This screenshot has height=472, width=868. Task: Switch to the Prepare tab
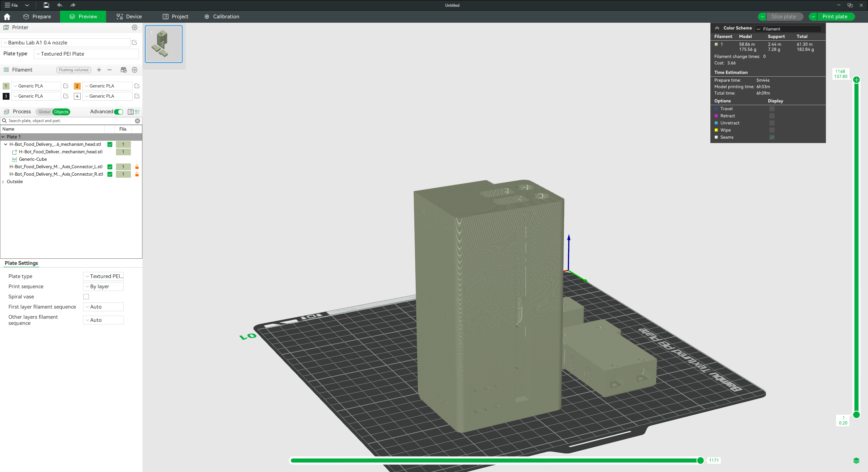tap(37, 17)
